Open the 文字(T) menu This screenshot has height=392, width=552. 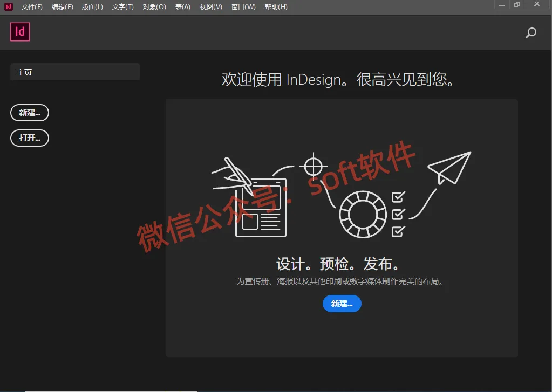click(x=123, y=6)
